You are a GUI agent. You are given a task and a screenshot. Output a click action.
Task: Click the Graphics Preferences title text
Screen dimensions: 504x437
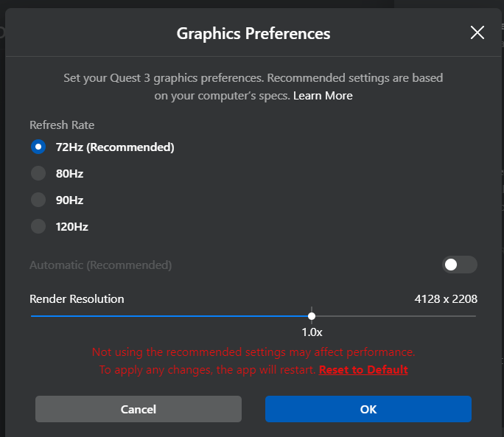(253, 33)
